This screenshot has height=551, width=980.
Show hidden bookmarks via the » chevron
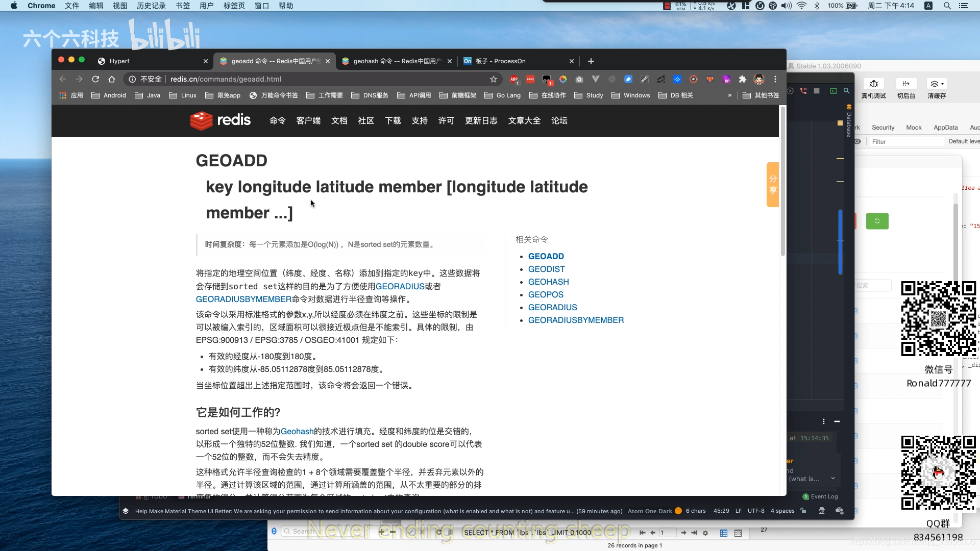click(x=730, y=95)
